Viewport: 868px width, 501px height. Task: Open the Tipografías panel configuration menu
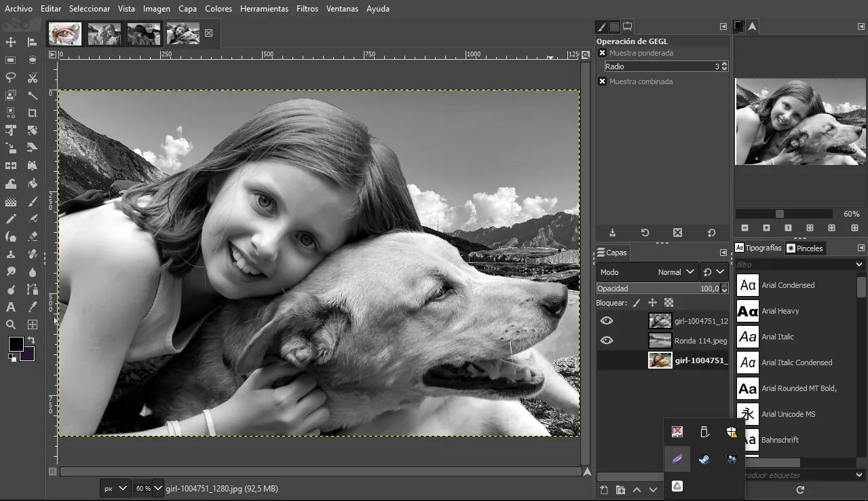point(861,248)
